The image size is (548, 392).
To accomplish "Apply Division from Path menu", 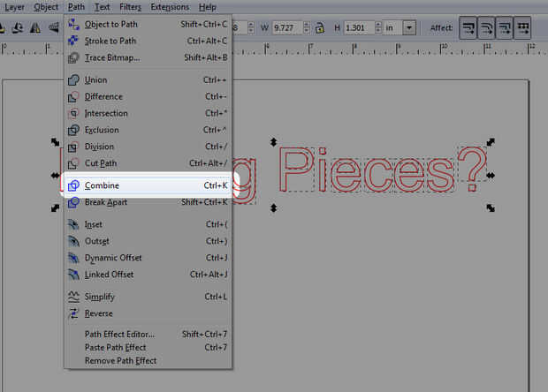I will (x=148, y=147).
